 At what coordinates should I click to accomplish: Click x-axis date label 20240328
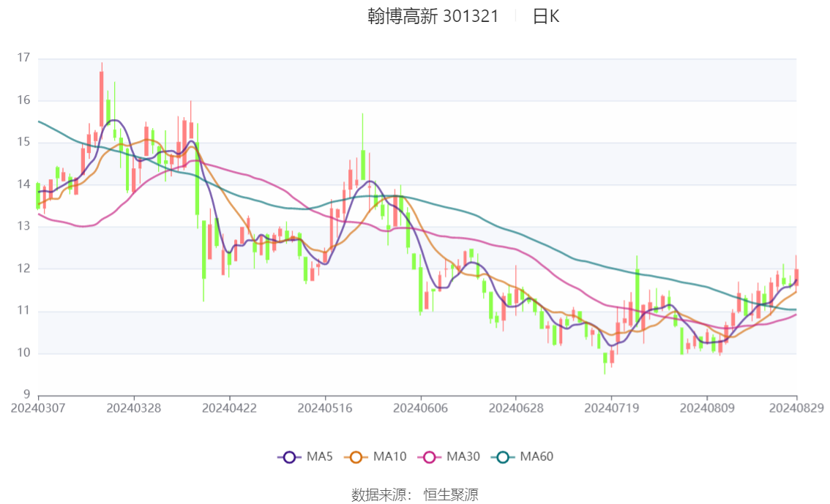[x=133, y=408]
